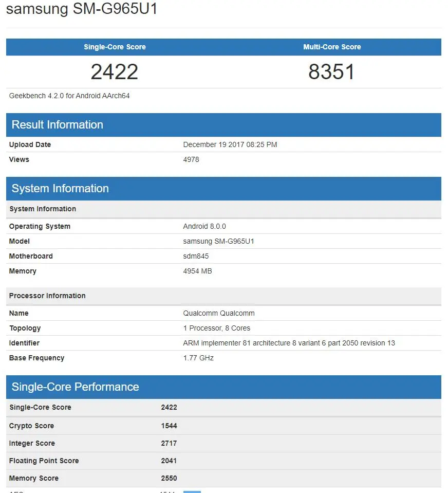Screen dimensions: 448x493
Task: Click 'Geekbench 4.2.0 for Android AArch64' text
Action: pos(69,96)
